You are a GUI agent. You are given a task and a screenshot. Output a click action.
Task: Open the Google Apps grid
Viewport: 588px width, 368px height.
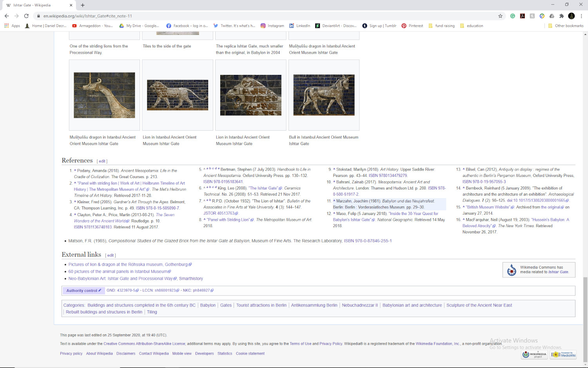6,26
